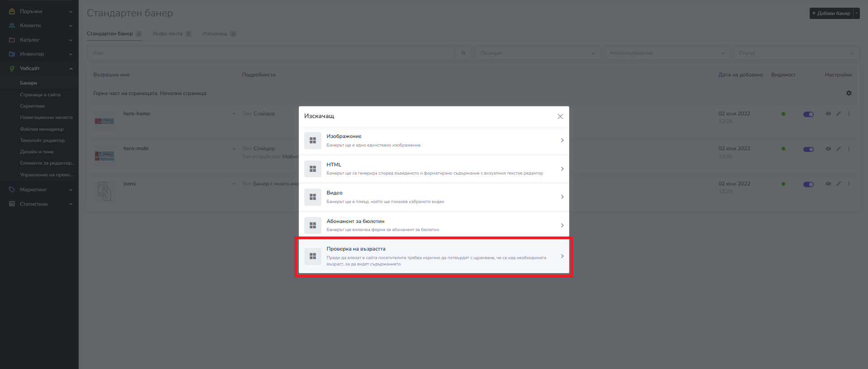Open Файлов мениджър in the sidebar
The height and width of the screenshot is (369, 868).
coord(42,129)
